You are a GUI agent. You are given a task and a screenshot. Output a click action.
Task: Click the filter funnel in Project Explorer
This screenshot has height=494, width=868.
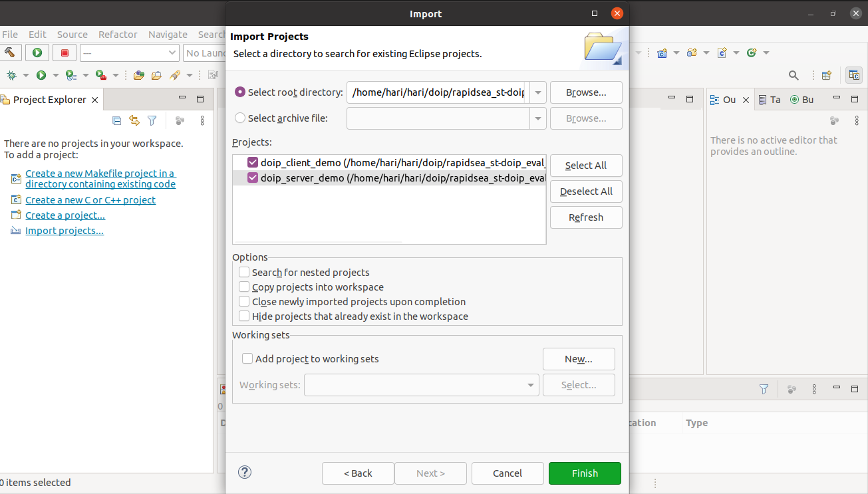(152, 120)
